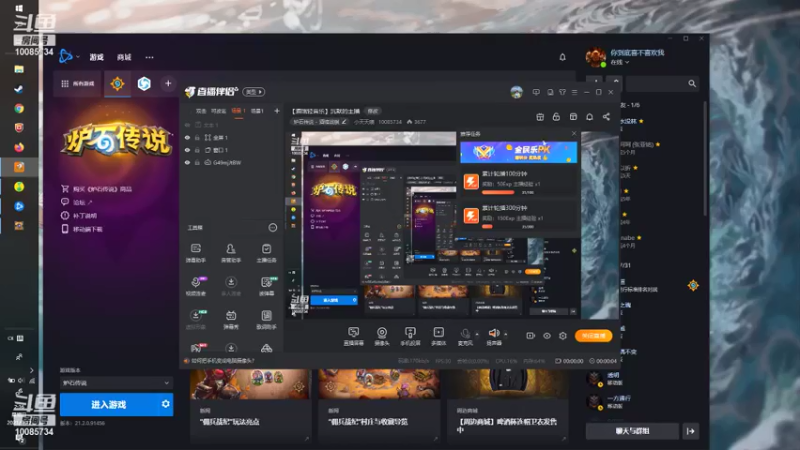Screen dimensions: 800x450
Task: Mute the 扬声器 speaker
Action: (x=494, y=336)
